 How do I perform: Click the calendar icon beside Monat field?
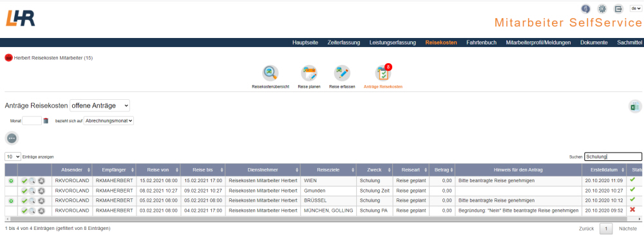(x=46, y=121)
